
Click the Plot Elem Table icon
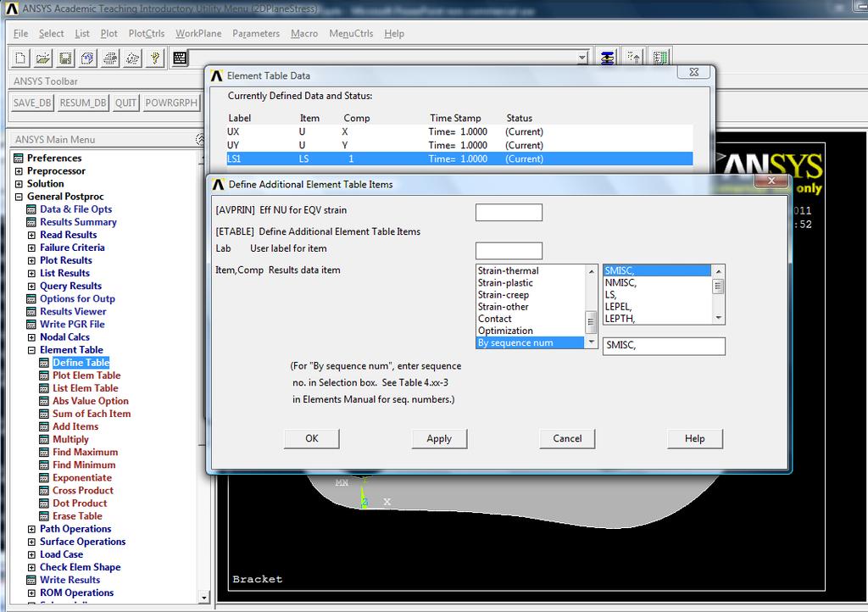pyautogui.click(x=44, y=376)
